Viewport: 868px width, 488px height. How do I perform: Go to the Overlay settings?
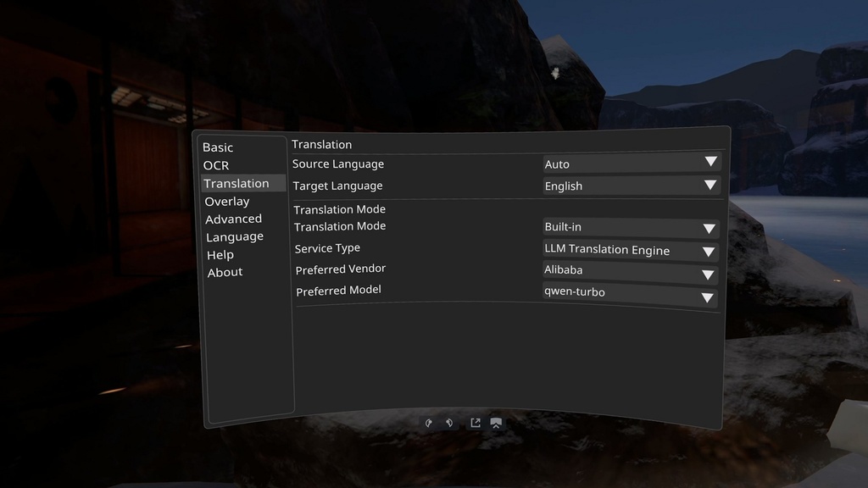coord(227,201)
